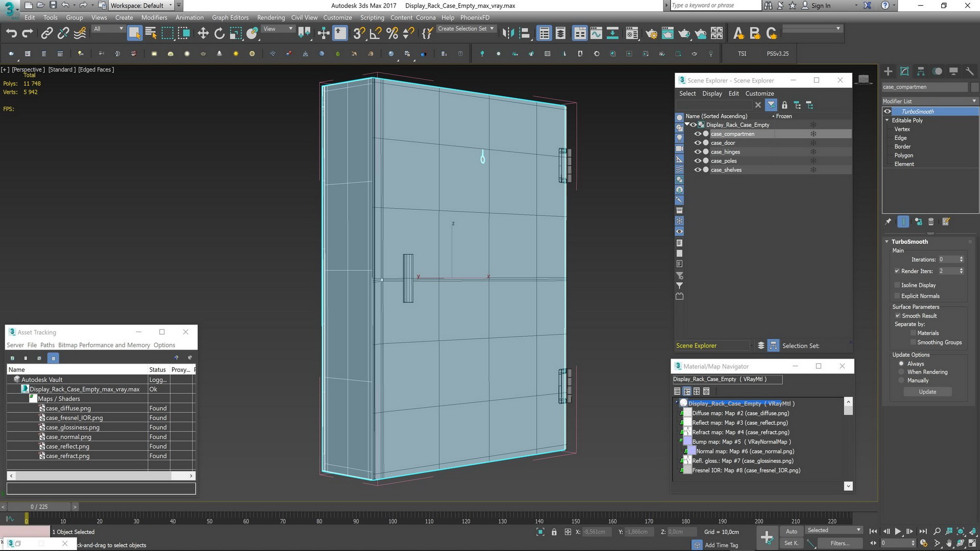Click the Filters... button
Viewport: 980px width, 551px height.
click(x=840, y=543)
